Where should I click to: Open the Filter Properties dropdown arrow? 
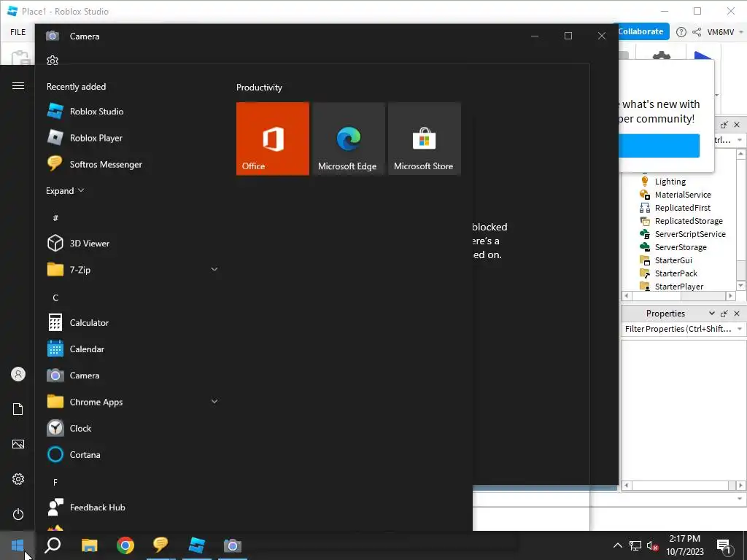click(x=740, y=329)
